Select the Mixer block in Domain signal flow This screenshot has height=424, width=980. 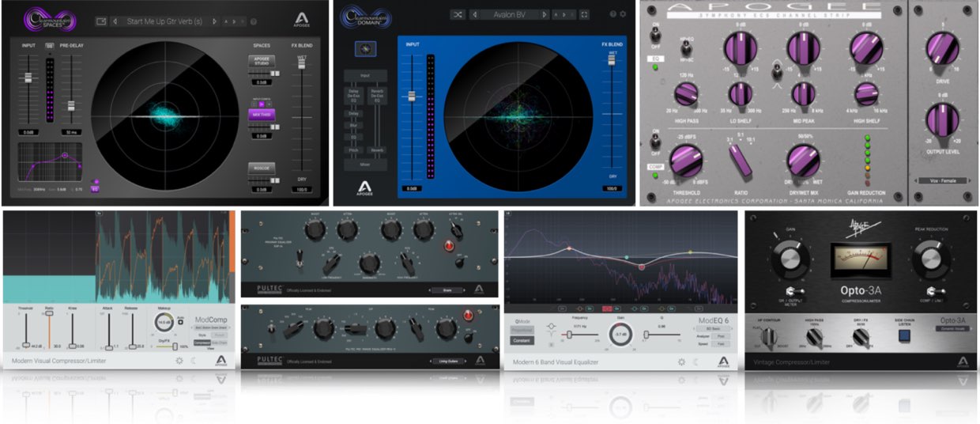(365, 165)
